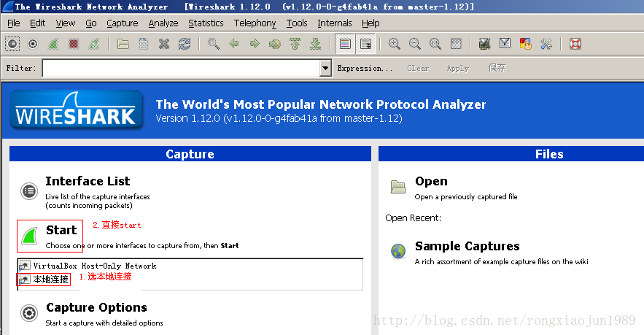Click the list available capture interfaces toolbar icon
Image resolution: width=644 pixels, height=335 pixels.
pyautogui.click(x=12, y=44)
